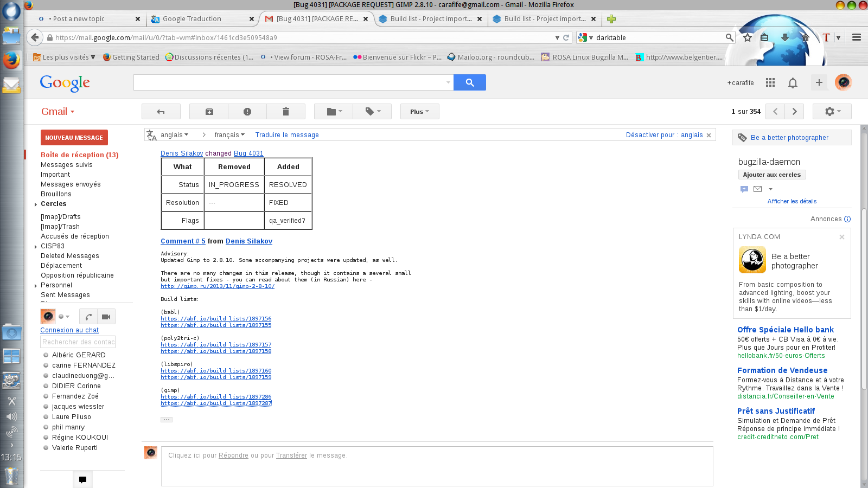Click the chat icon under bugzilla-daemon
Screen dimensions: 868x488
tap(744, 189)
